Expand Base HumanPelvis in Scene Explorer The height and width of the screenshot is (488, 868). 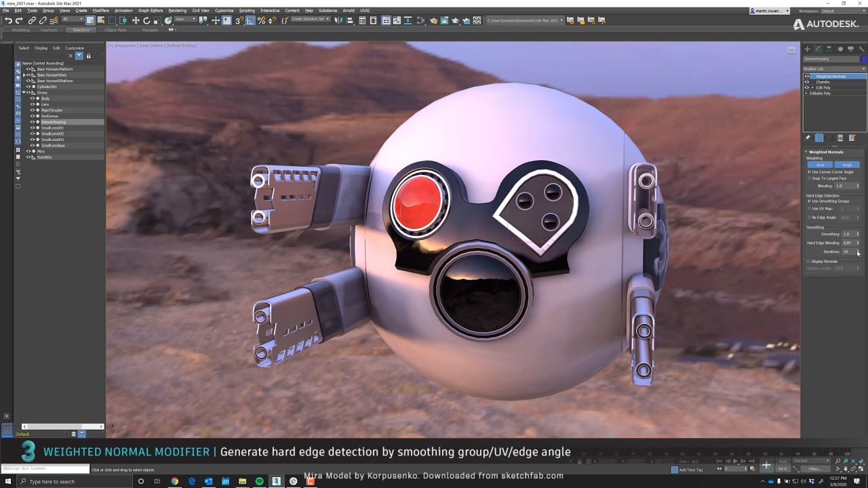24,75
